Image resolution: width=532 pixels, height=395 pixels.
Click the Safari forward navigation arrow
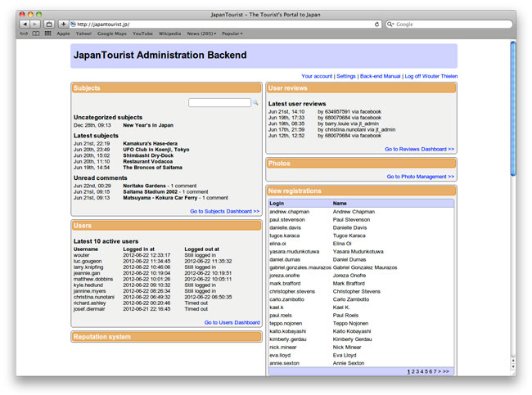pos(35,25)
